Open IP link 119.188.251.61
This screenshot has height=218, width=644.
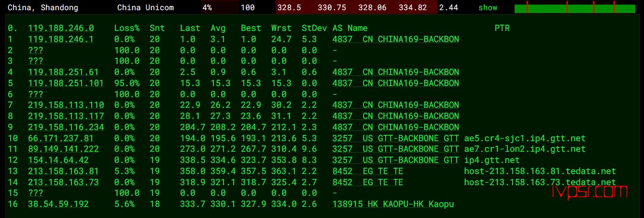(x=63, y=72)
